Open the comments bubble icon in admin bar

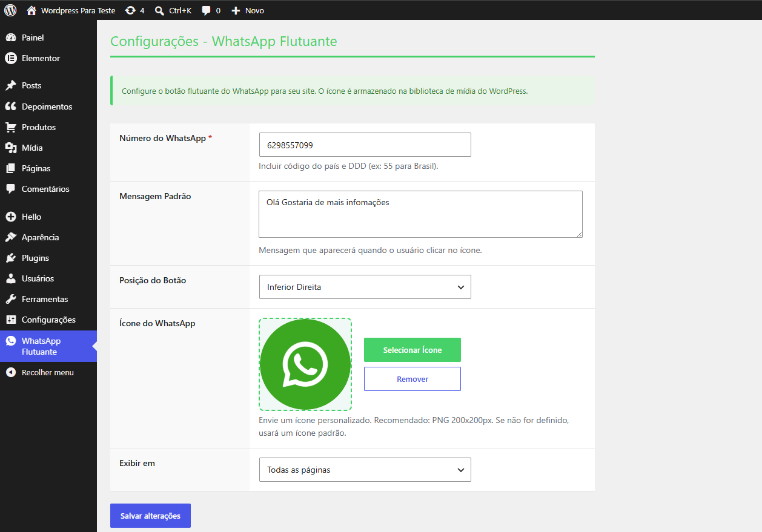(207, 10)
